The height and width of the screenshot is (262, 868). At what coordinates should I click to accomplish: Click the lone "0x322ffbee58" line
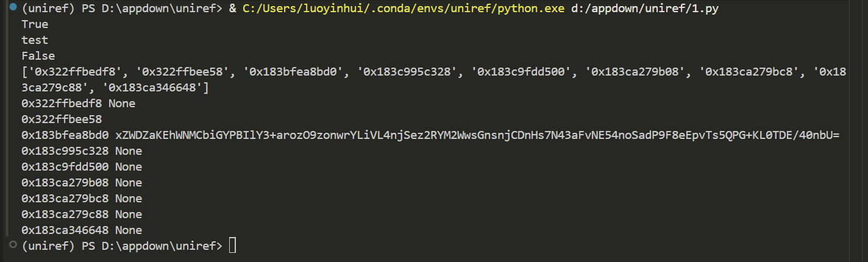tap(62, 119)
